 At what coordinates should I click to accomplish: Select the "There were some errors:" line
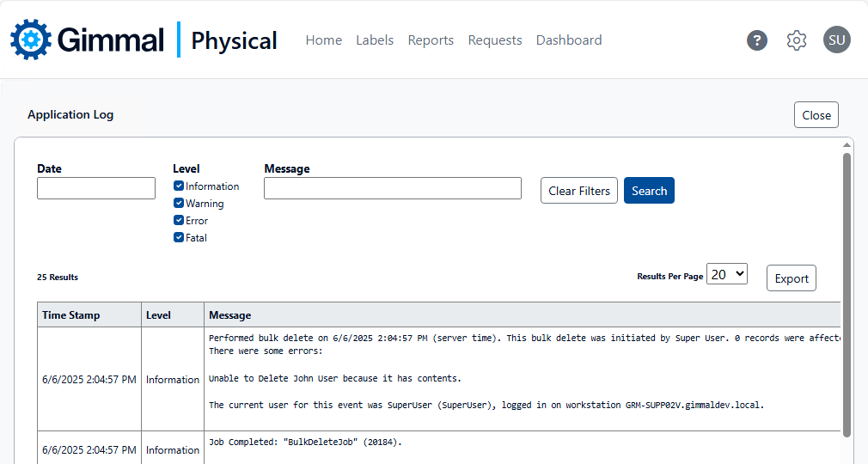(266, 351)
